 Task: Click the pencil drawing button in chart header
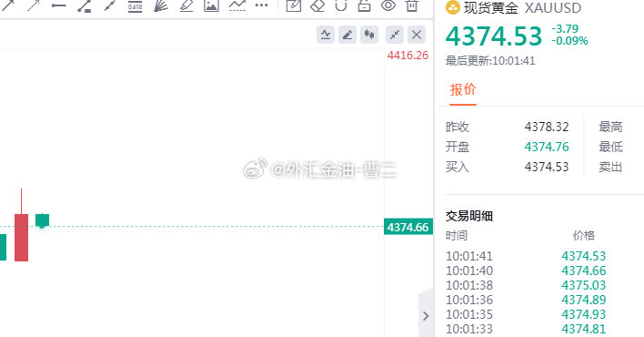click(x=347, y=35)
